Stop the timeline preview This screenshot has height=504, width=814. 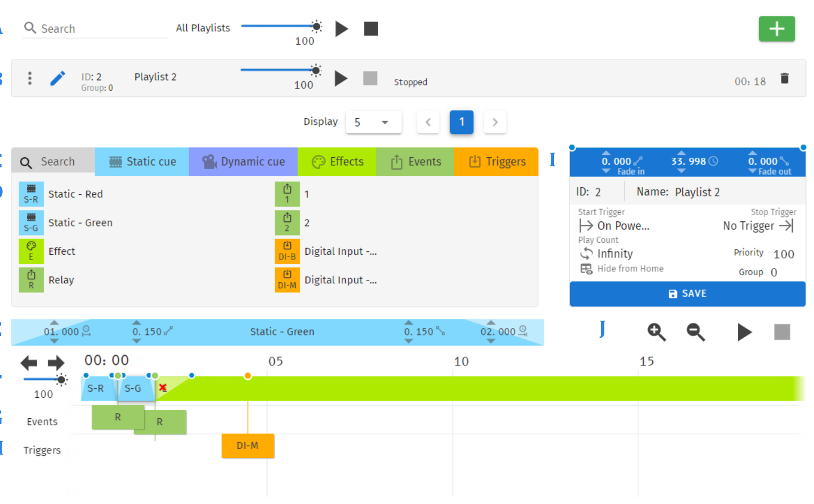(782, 332)
